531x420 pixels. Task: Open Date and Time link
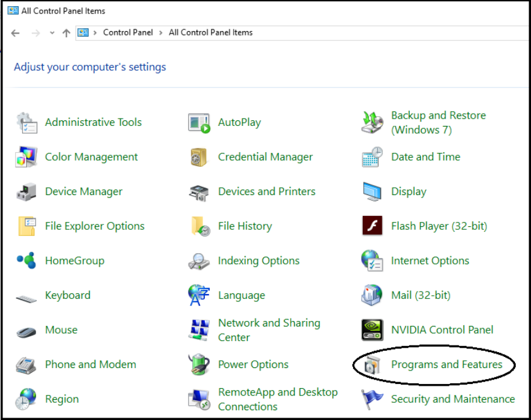coord(426,157)
